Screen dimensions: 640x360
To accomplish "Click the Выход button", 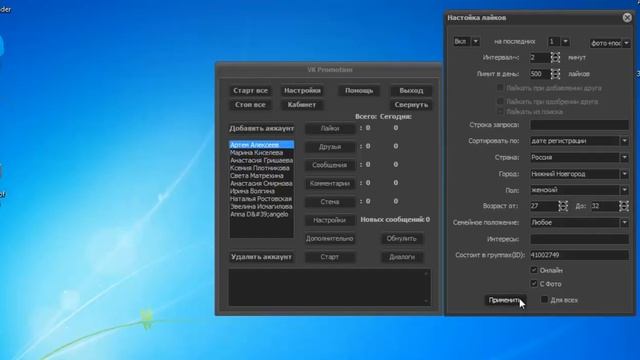I will (x=411, y=91).
